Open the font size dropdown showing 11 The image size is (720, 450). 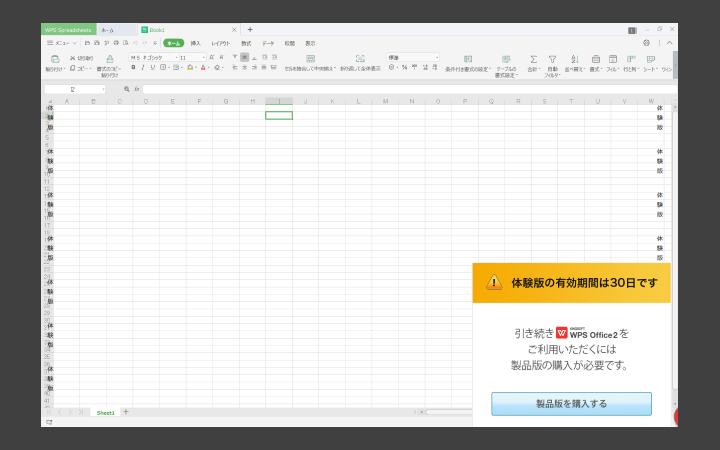point(204,57)
